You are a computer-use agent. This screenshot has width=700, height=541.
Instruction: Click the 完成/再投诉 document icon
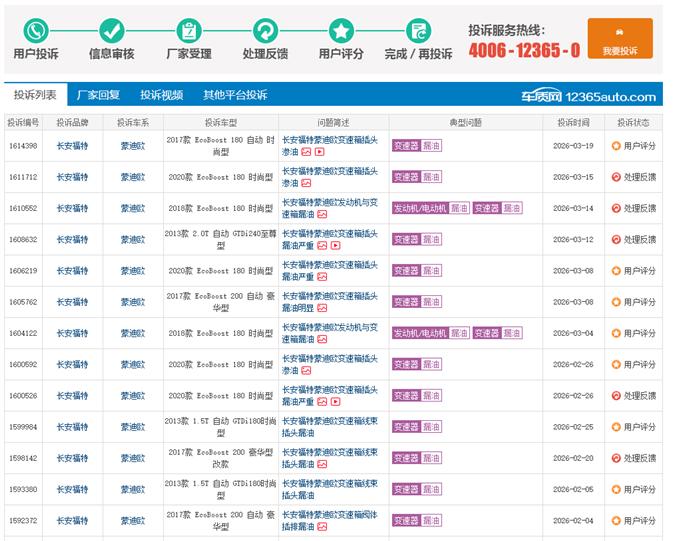point(418,31)
